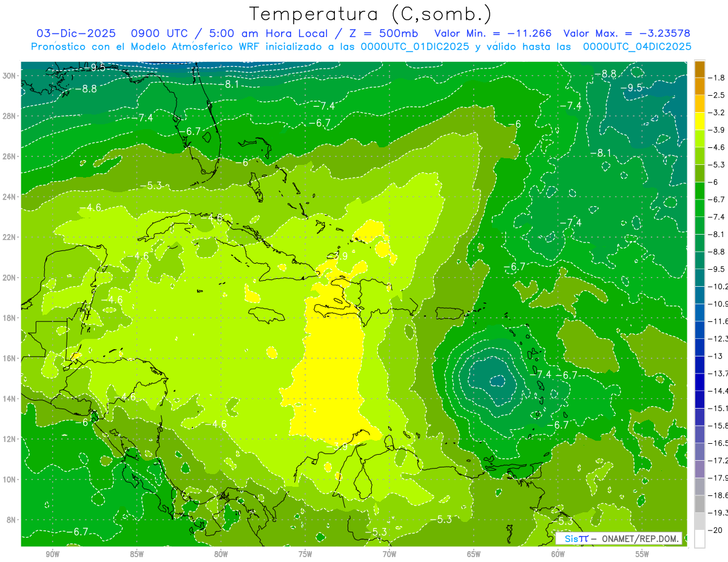Click the '12N' latitude axis label
The height and width of the screenshot is (562, 728).
(10, 439)
